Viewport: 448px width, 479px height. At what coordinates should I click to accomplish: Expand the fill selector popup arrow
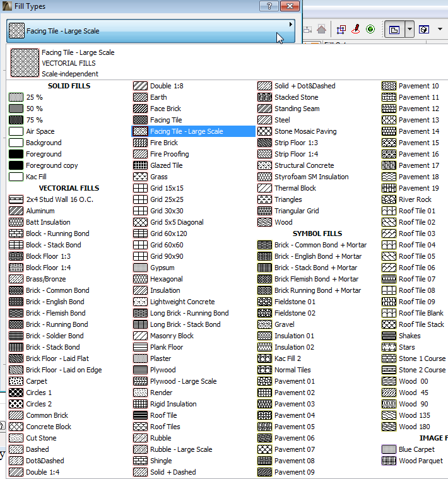pyautogui.click(x=291, y=24)
